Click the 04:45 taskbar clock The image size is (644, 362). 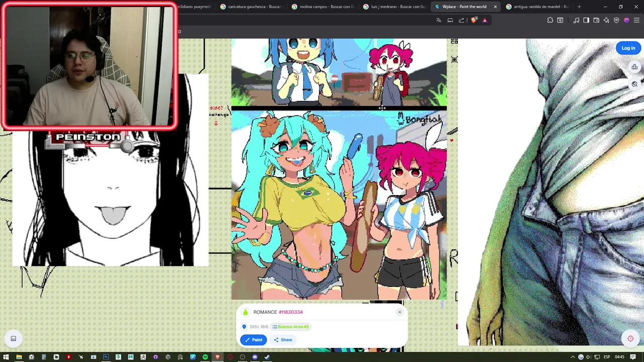coord(620,357)
